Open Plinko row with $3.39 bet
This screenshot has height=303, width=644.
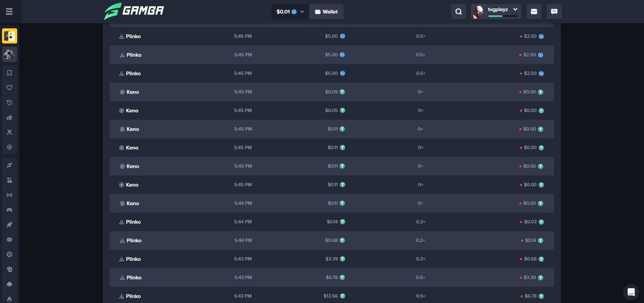coord(332,259)
